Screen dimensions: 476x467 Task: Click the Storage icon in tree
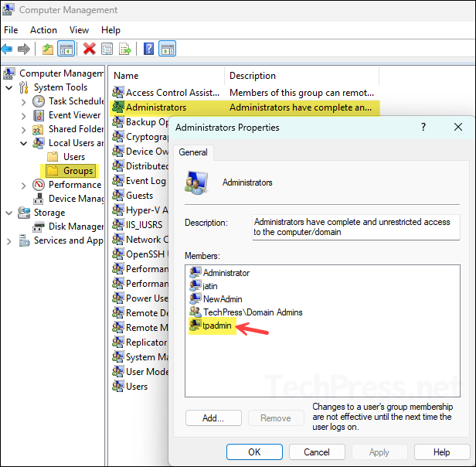(x=24, y=213)
